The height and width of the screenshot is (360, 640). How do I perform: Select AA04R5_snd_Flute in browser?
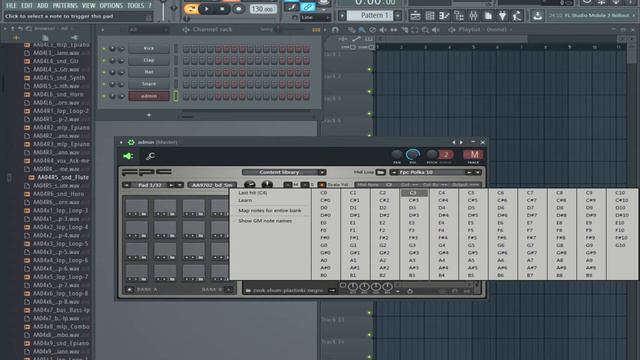tap(63, 177)
